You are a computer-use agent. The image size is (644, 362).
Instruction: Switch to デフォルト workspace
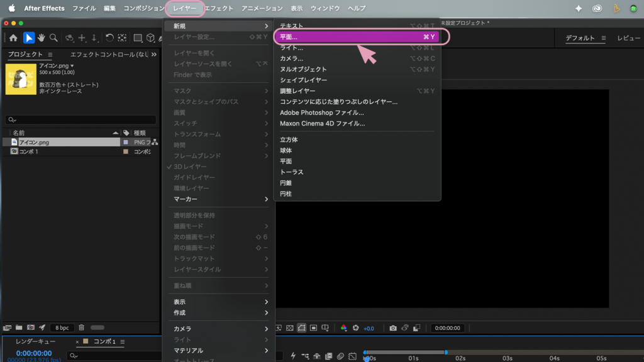click(580, 38)
